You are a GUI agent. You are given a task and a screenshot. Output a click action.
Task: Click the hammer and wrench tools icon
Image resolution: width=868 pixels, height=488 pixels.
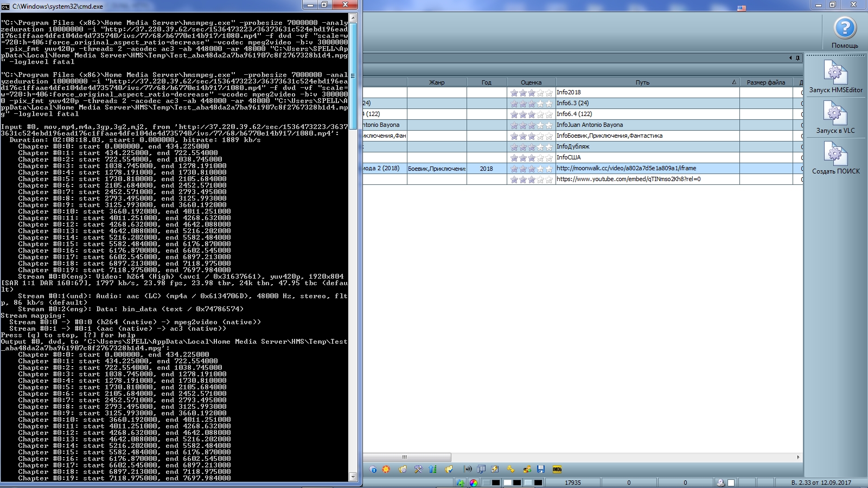click(x=418, y=470)
